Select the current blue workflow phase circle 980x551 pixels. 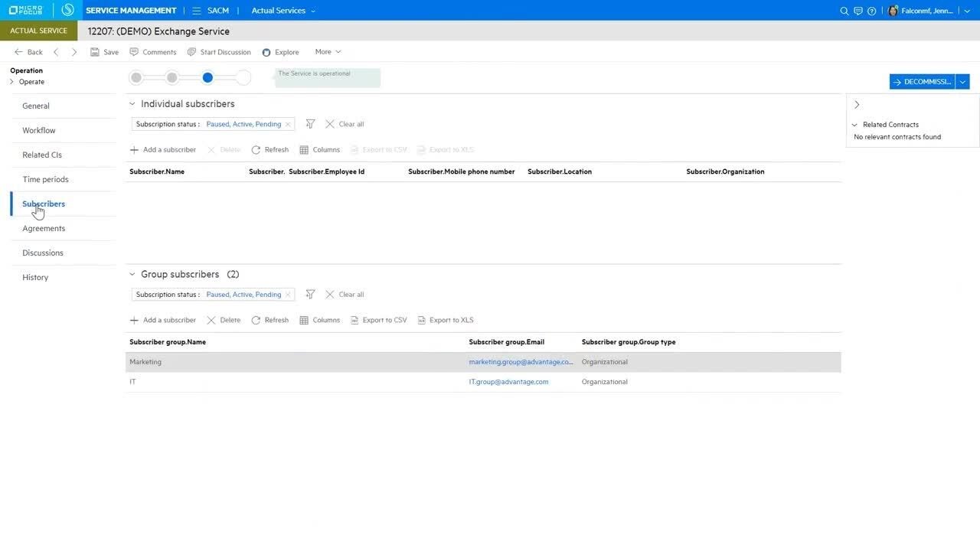(x=207, y=77)
